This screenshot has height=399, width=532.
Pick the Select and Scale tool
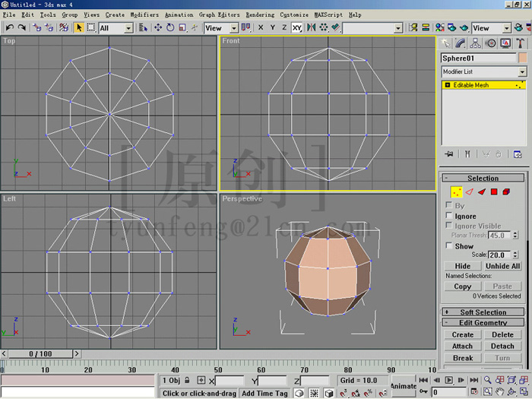tap(182, 27)
